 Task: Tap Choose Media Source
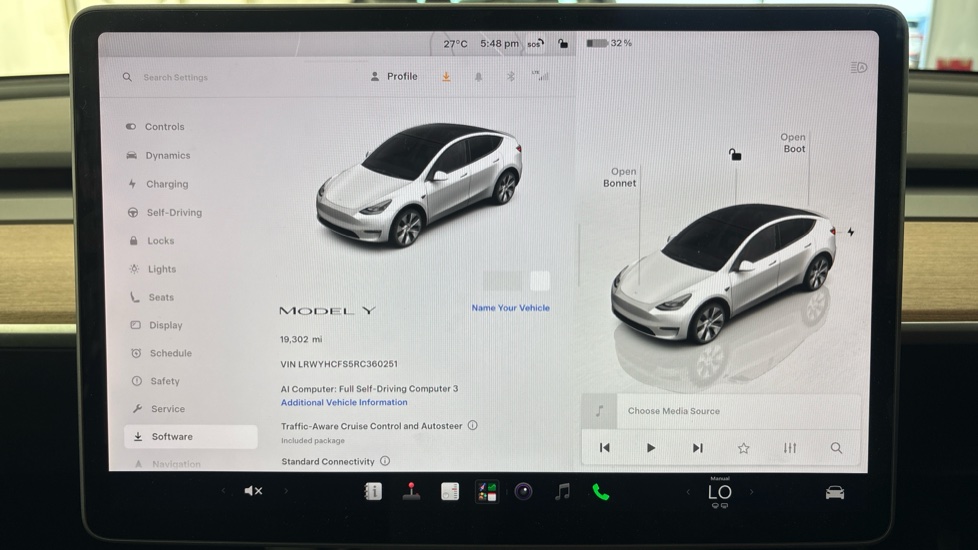(x=674, y=411)
